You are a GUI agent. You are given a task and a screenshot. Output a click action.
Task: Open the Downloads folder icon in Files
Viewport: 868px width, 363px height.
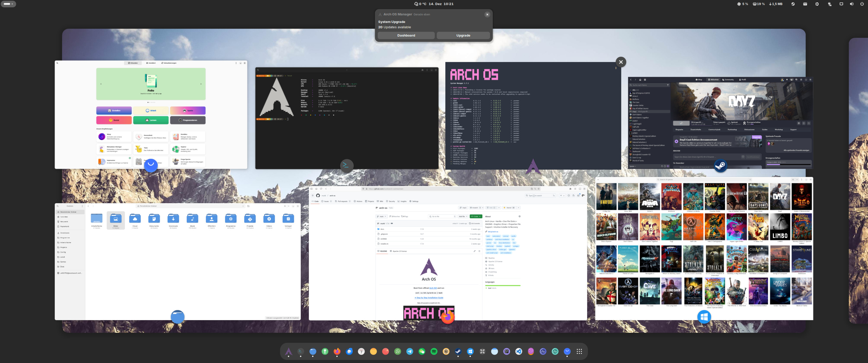pos(174,219)
